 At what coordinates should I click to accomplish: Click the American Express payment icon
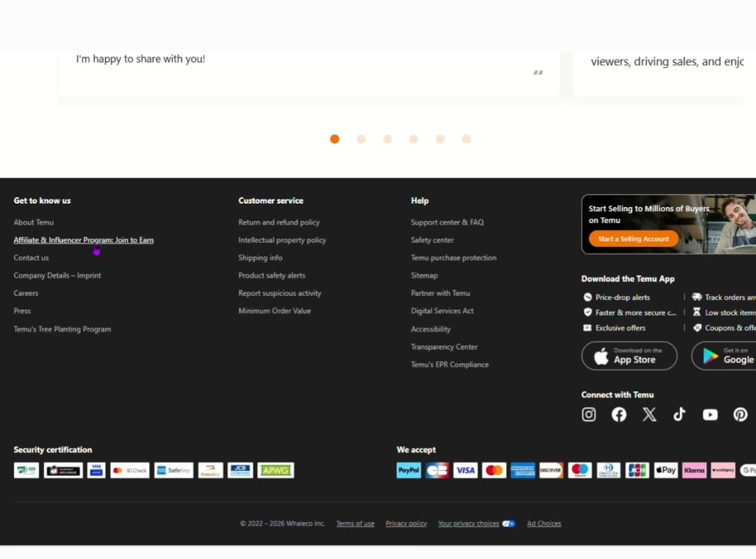[x=523, y=470]
